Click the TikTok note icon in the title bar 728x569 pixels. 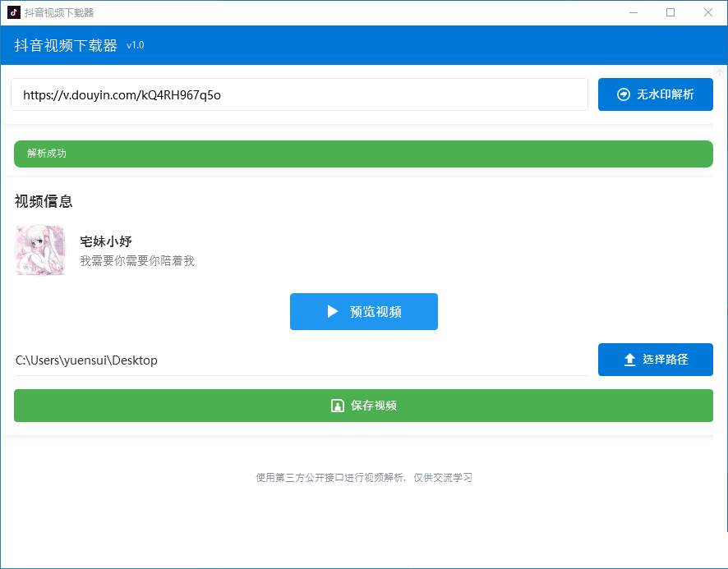(12, 11)
